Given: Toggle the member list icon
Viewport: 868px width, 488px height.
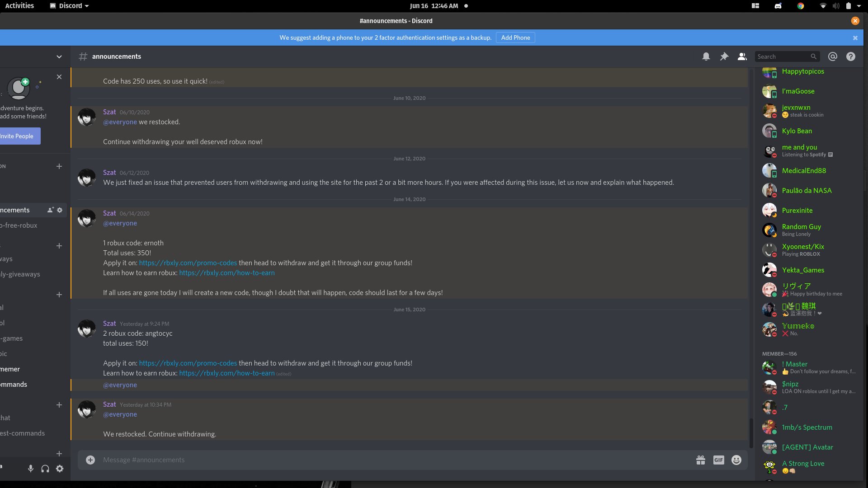Looking at the screenshot, I should (742, 56).
